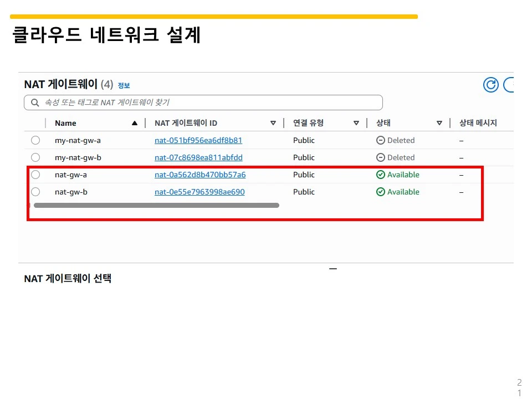Click the ascending sort arrow on the Name column
This screenshot has height=399, width=532.
tap(134, 122)
